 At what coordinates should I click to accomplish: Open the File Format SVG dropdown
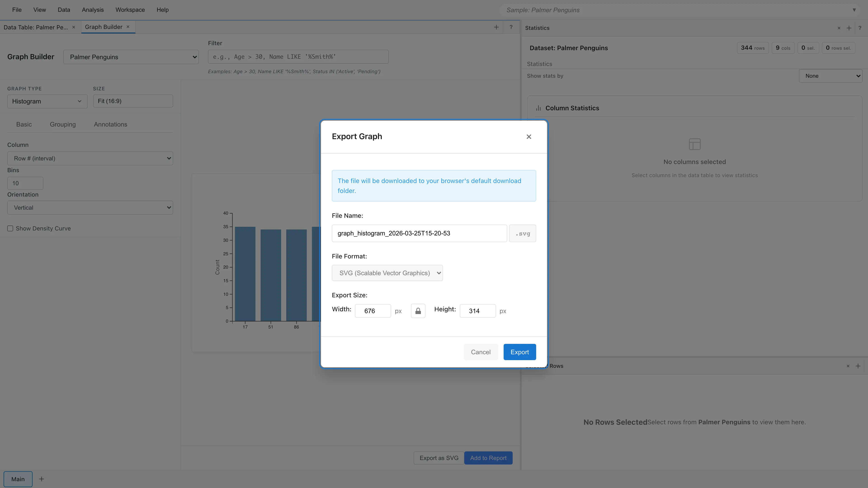[x=387, y=273]
